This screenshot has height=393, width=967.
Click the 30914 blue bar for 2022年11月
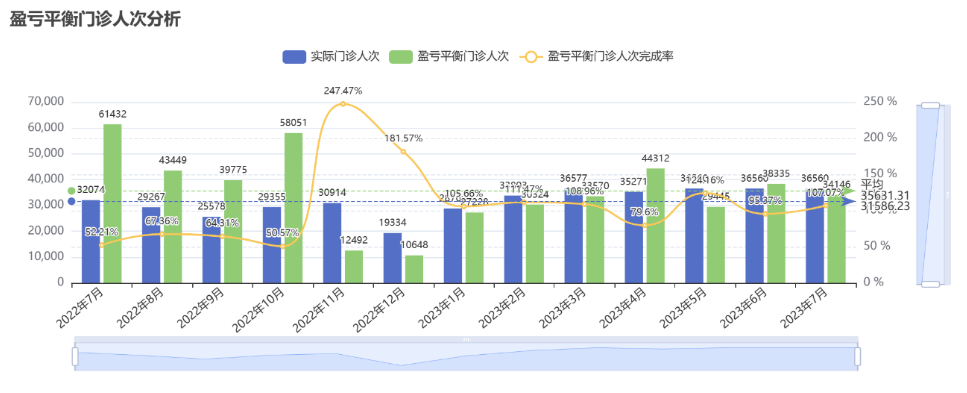pyautogui.click(x=332, y=243)
